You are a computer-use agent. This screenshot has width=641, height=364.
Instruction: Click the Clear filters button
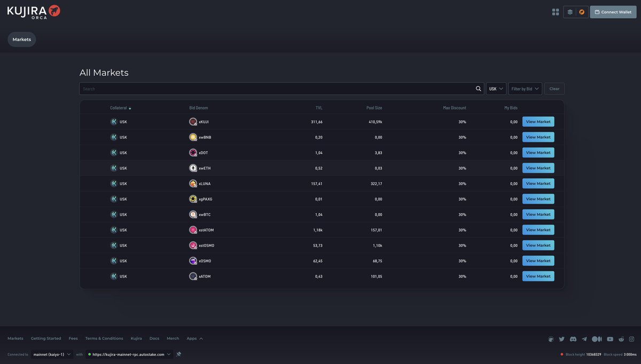pos(554,89)
